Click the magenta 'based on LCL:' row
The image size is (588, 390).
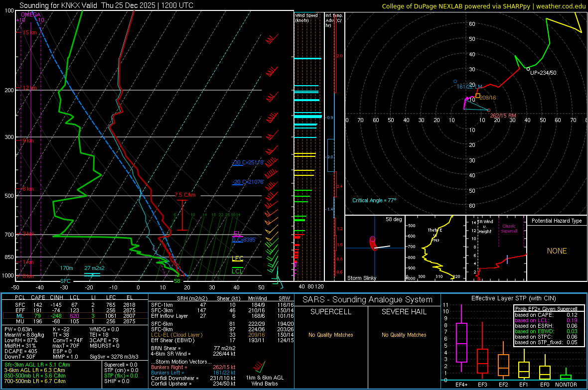pos(546,320)
